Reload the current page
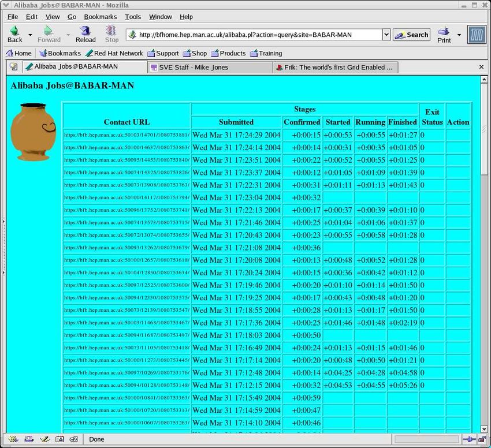 coord(85,31)
